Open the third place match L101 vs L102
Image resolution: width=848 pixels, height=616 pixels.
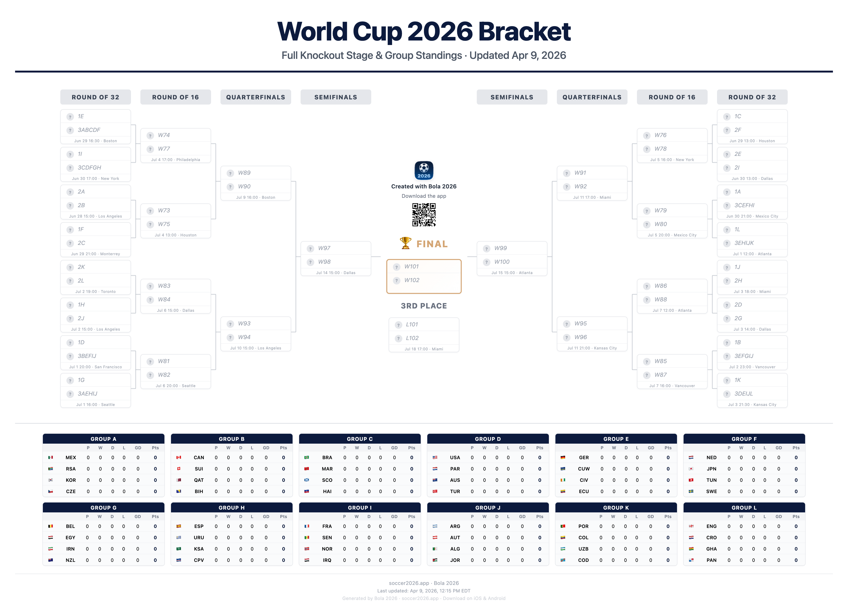(x=424, y=335)
